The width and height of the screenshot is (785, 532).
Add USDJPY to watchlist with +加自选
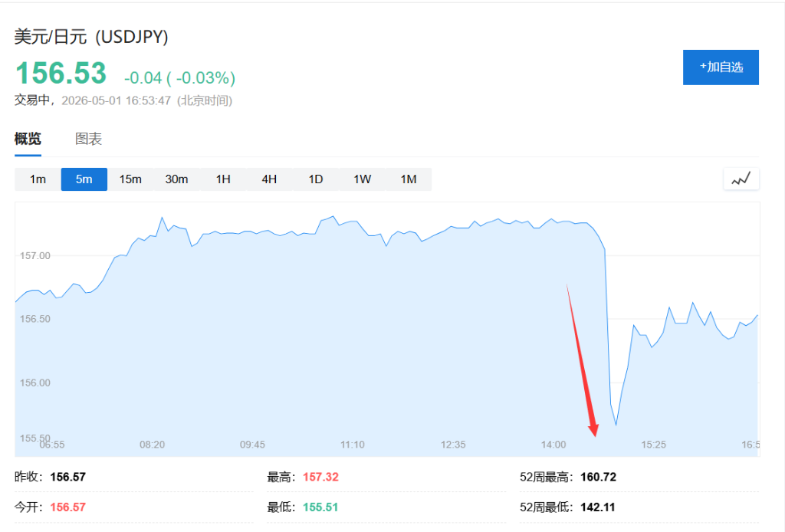tap(721, 67)
